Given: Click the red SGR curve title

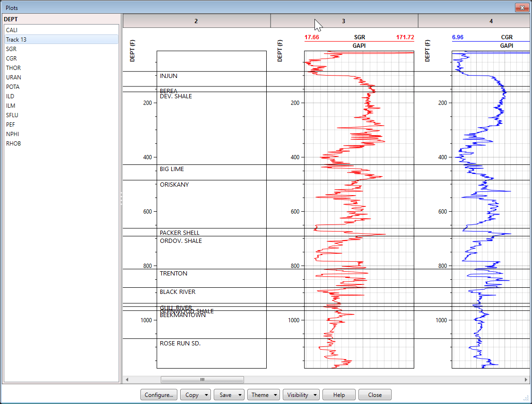Looking at the screenshot, I should pos(359,37).
